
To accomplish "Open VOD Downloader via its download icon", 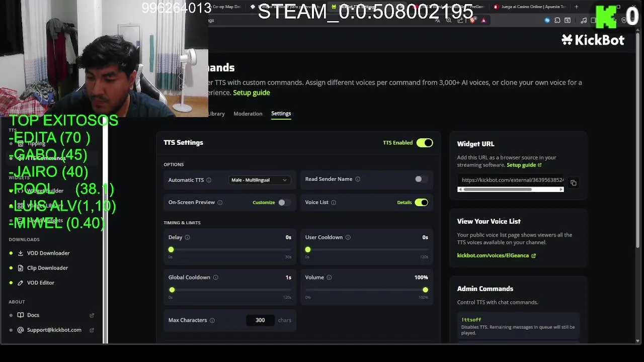I will [x=21, y=253].
